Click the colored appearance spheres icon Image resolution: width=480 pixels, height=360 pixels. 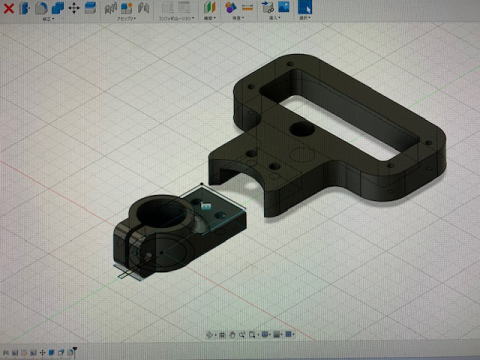pyautogui.click(x=231, y=7)
